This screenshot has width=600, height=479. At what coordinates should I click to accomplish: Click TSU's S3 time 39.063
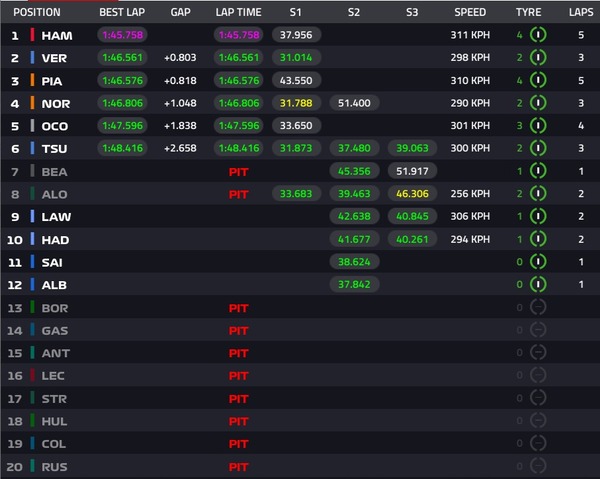(x=412, y=148)
